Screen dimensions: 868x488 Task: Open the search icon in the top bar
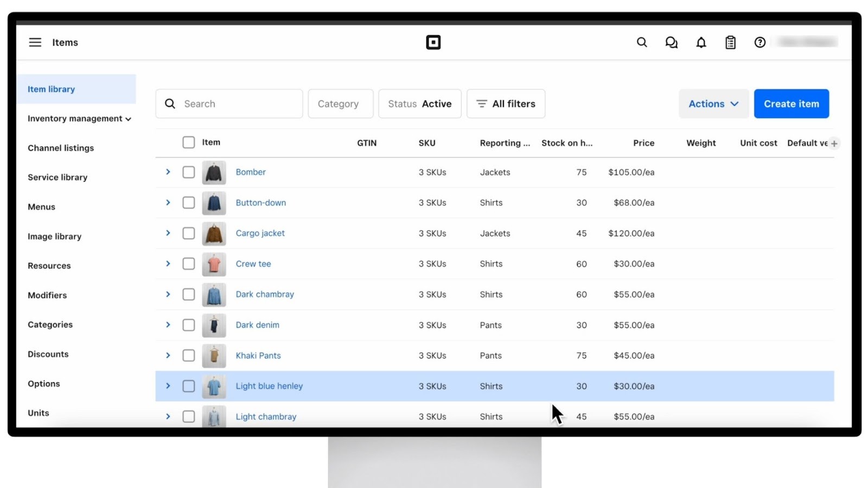click(642, 42)
